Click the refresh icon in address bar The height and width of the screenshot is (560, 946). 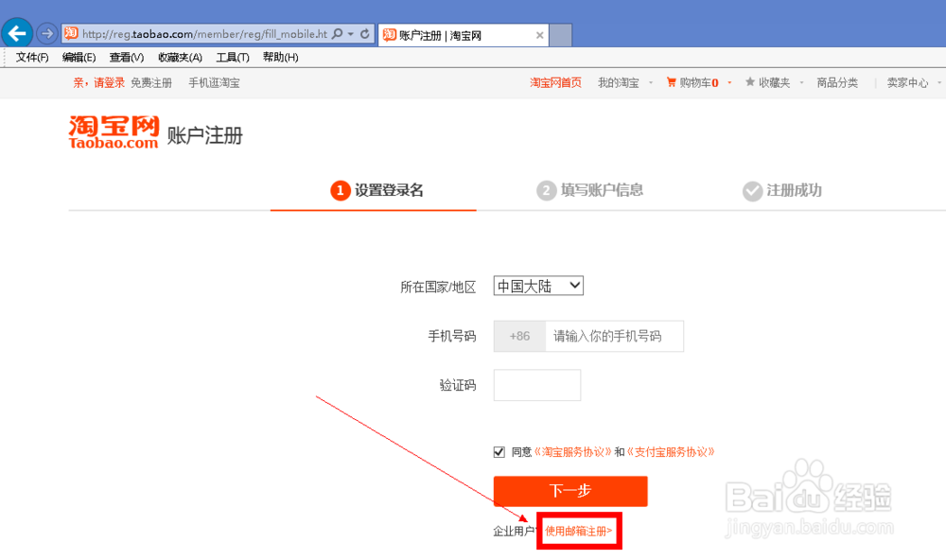point(365,34)
